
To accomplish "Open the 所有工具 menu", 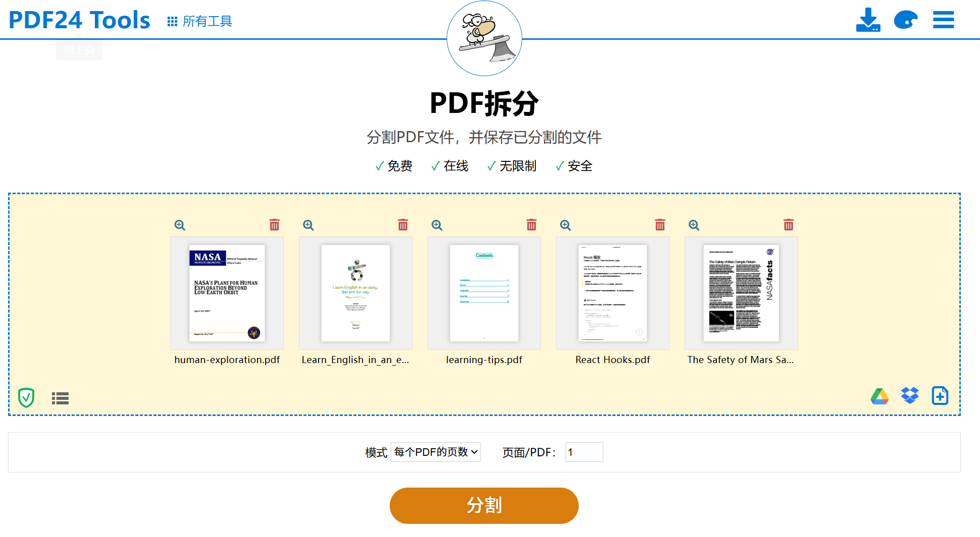I will [x=200, y=22].
